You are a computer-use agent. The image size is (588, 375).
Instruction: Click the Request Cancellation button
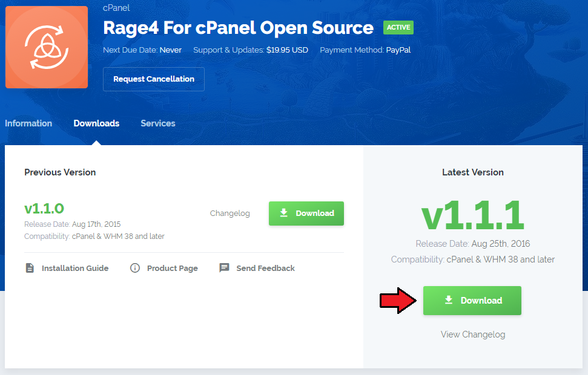tap(154, 79)
